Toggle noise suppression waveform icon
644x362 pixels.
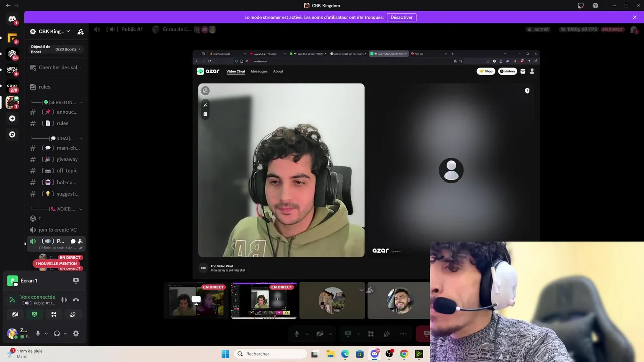pos(64,300)
